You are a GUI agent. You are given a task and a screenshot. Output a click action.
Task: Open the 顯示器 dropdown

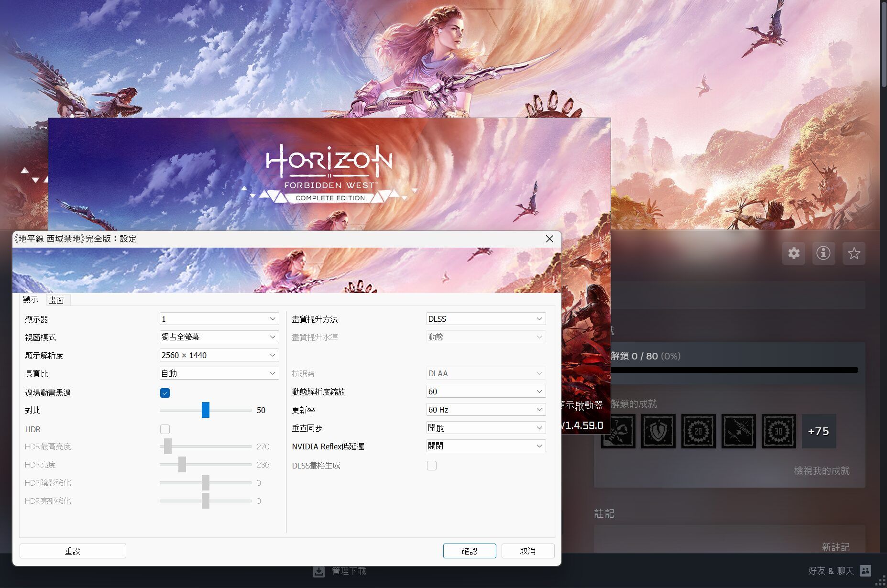pyautogui.click(x=219, y=319)
